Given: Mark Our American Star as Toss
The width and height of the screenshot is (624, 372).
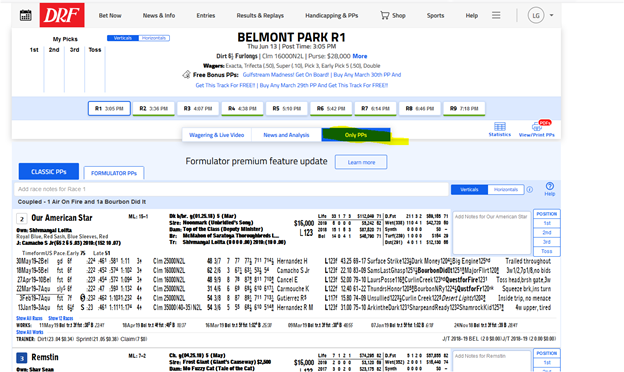Looking at the screenshot, I should click(x=547, y=251).
